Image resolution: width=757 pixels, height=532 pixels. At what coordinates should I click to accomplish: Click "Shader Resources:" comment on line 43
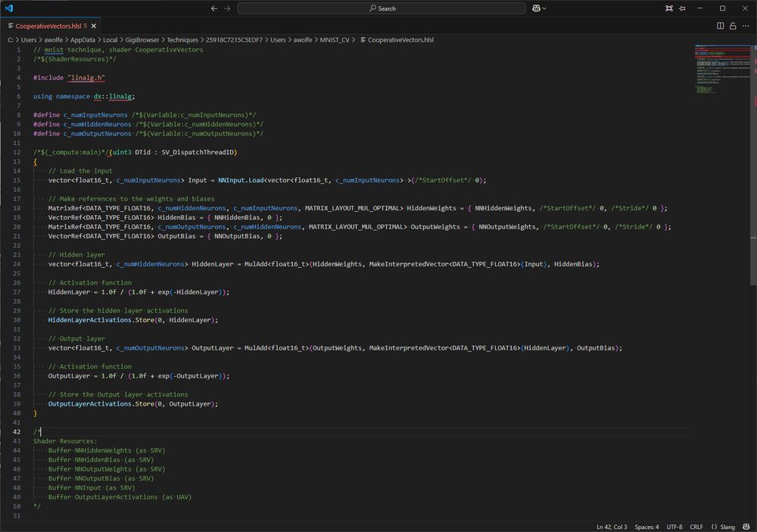[65, 441]
